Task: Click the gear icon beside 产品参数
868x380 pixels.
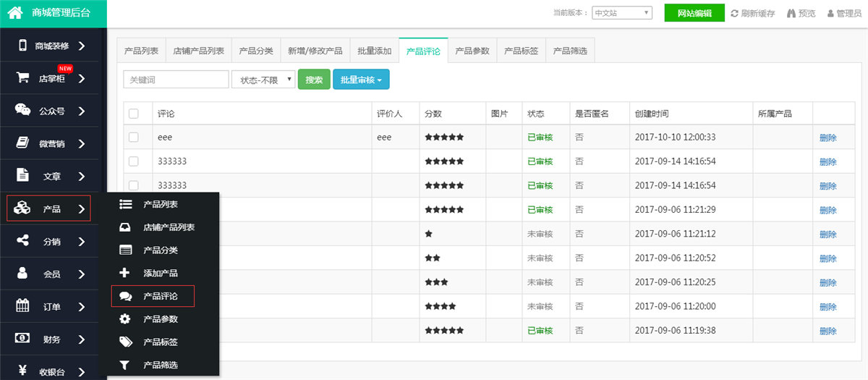Action: pos(125,318)
